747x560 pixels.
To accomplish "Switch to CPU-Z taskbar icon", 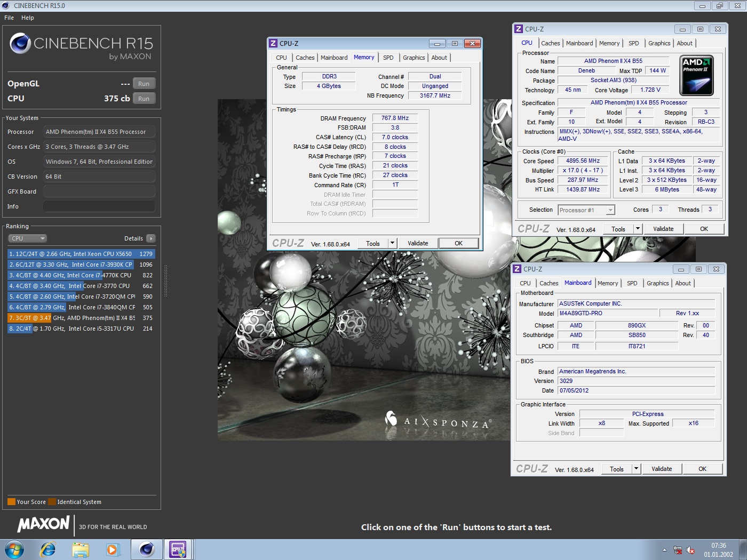I will [178, 549].
